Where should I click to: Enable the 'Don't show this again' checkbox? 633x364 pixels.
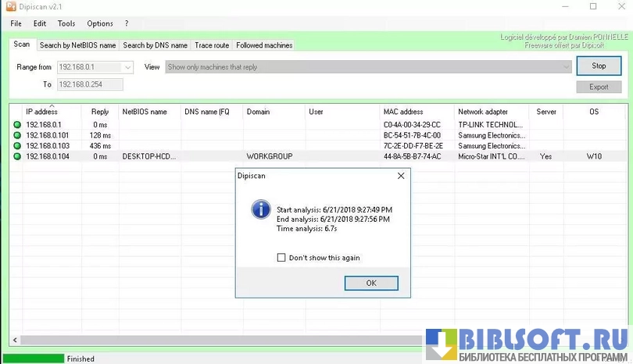[x=281, y=258]
